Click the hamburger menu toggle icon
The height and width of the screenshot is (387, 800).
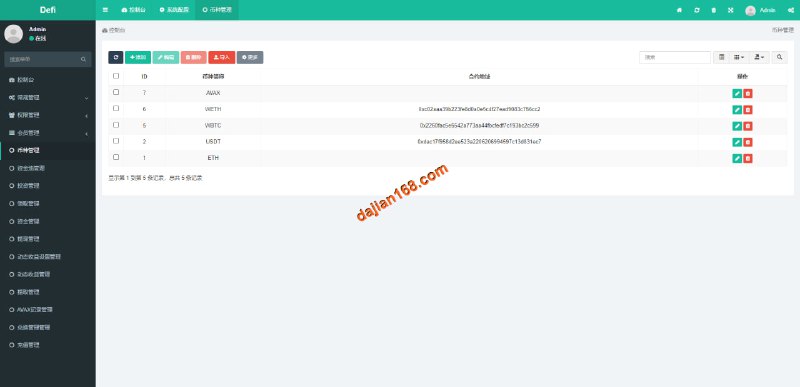coord(105,10)
